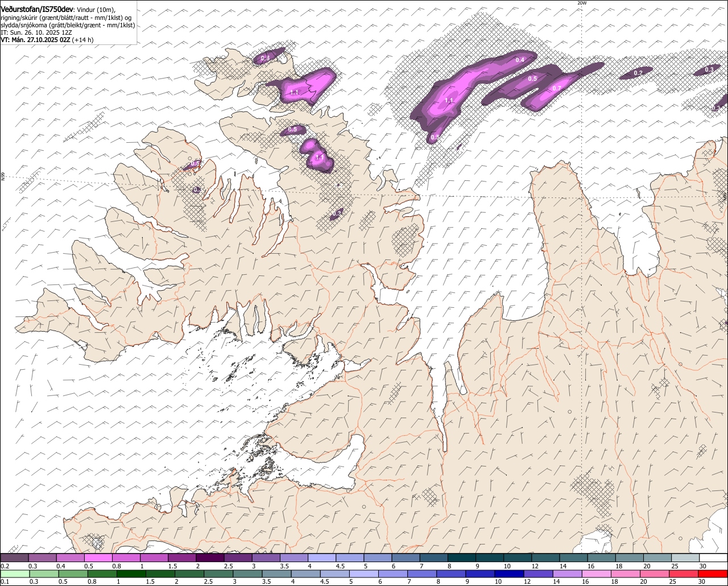This screenshot has height=586, width=728.
Task: Click the 0.4 value inside the purple precipitation band
Action: [x=519, y=60]
